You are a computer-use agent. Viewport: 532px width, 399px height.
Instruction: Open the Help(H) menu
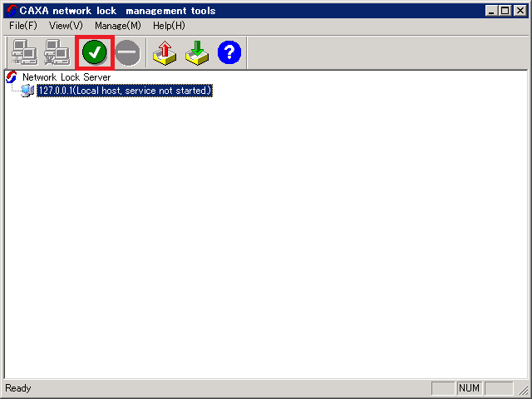tap(169, 26)
